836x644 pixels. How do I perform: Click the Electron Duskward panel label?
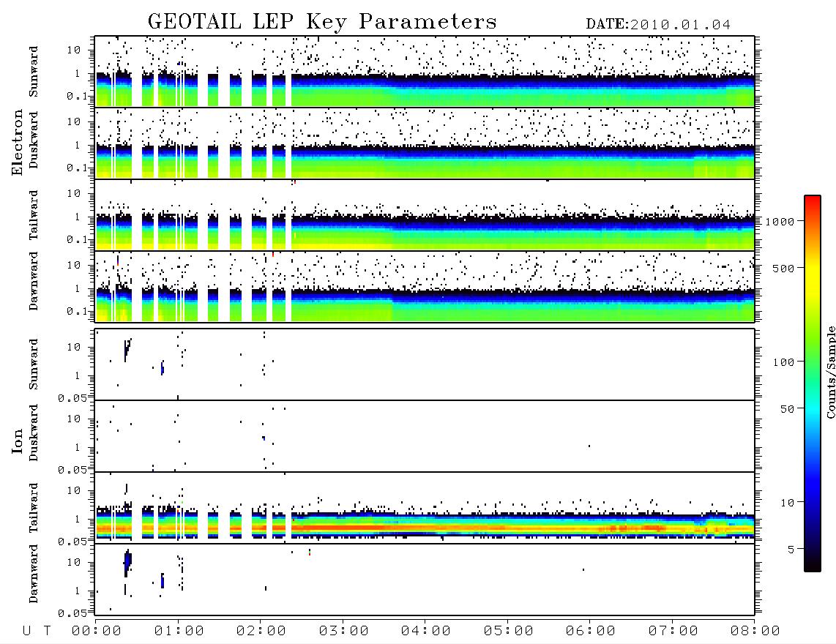(34, 141)
